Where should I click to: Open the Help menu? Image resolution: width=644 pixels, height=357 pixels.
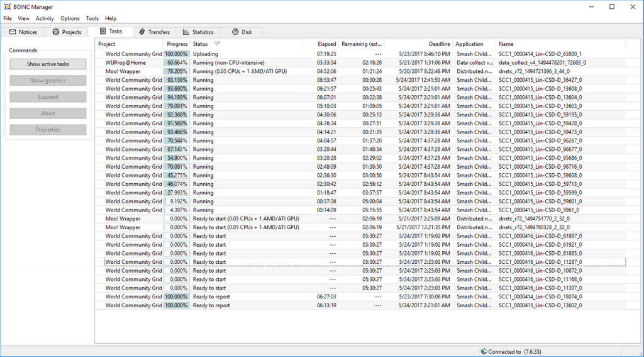coord(111,18)
